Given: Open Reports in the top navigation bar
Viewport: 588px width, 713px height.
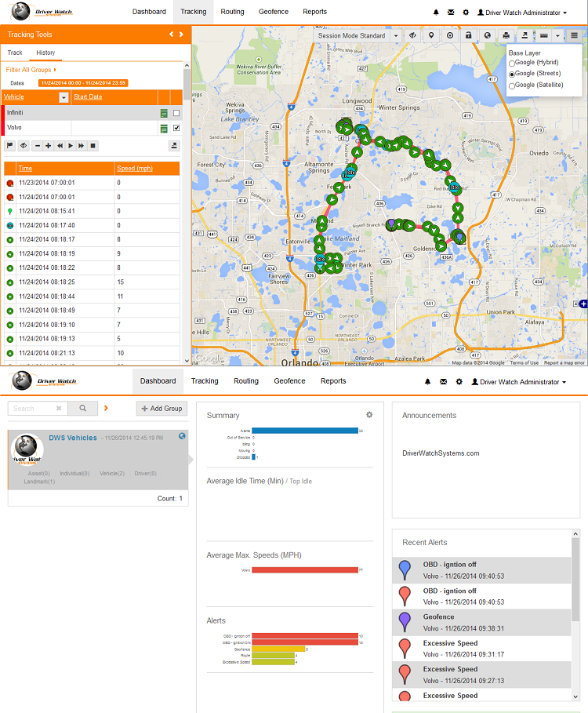Looking at the screenshot, I should pos(315,12).
